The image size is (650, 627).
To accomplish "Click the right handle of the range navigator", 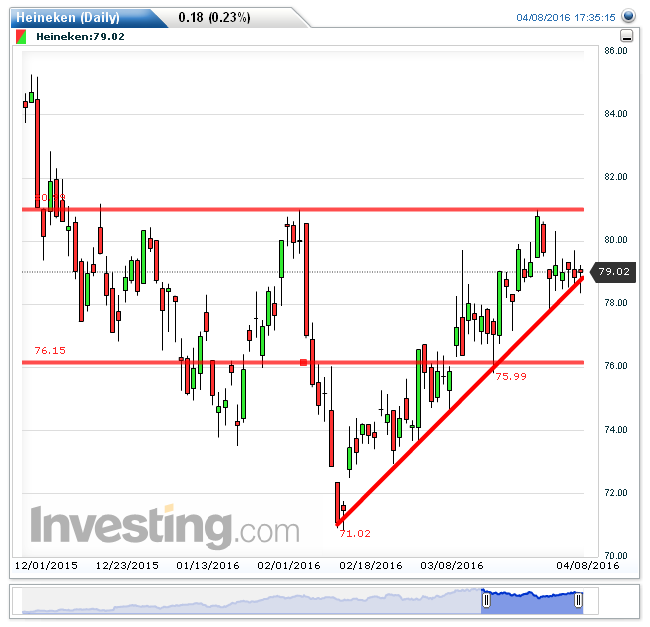I will [578, 600].
